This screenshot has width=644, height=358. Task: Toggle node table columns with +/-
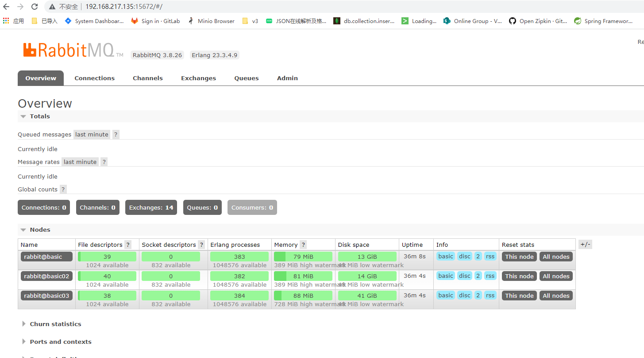(585, 245)
